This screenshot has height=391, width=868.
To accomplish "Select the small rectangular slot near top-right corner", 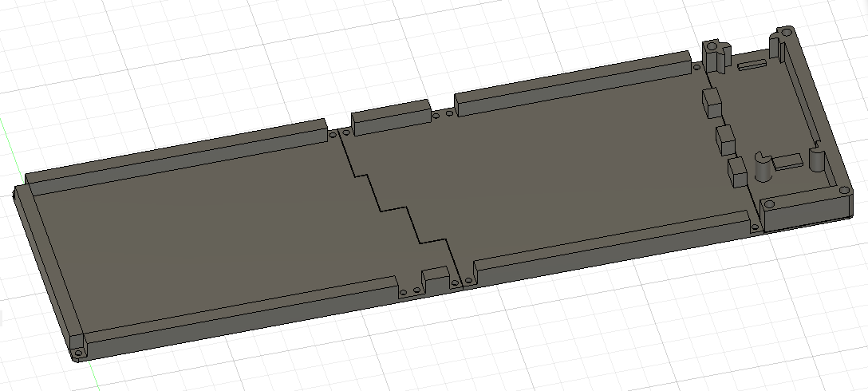I will (x=753, y=65).
